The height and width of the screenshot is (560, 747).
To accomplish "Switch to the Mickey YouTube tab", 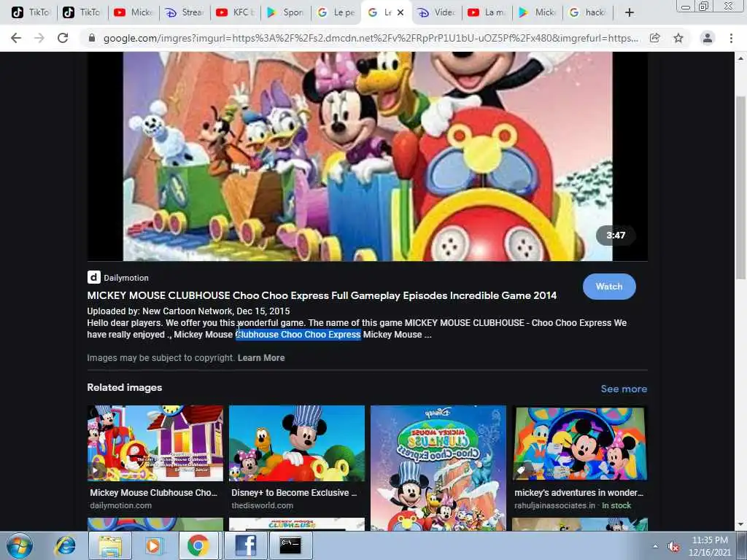I will pyautogui.click(x=133, y=12).
